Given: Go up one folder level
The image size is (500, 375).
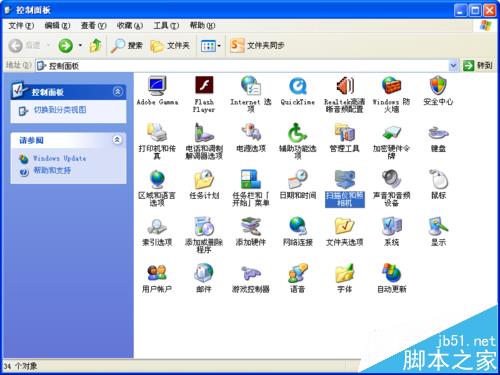Looking at the screenshot, I should point(96,45).
